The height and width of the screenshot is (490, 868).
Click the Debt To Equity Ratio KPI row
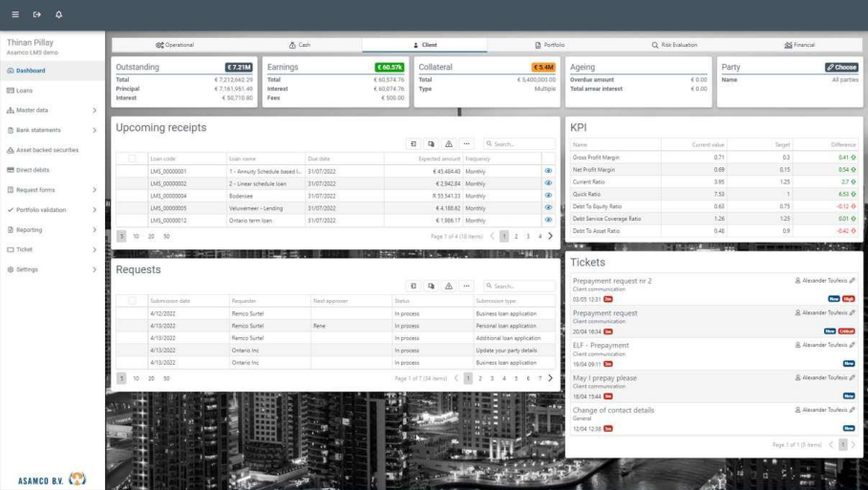tap(714, 206)
